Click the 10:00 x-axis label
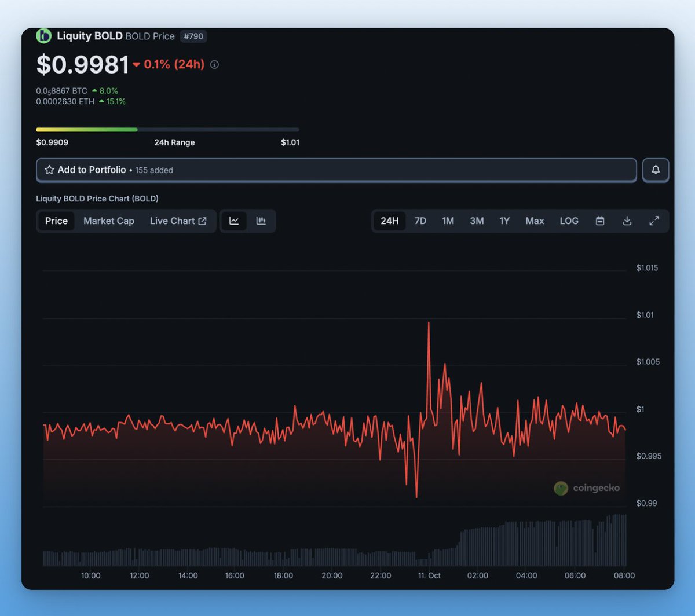The image size is (695, 616). pyautogui.click(x=90, y=575)
